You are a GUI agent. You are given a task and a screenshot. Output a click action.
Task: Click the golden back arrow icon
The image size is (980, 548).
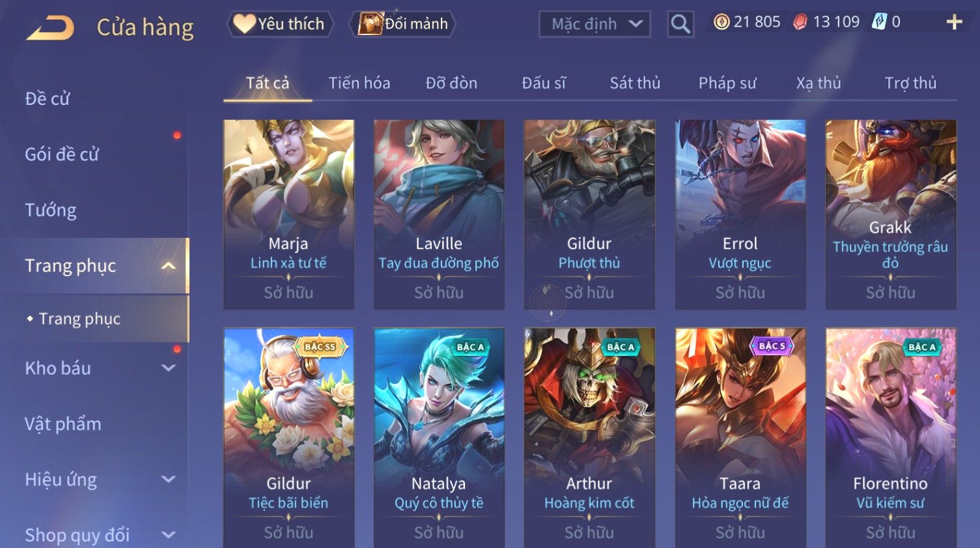[50, 27]
